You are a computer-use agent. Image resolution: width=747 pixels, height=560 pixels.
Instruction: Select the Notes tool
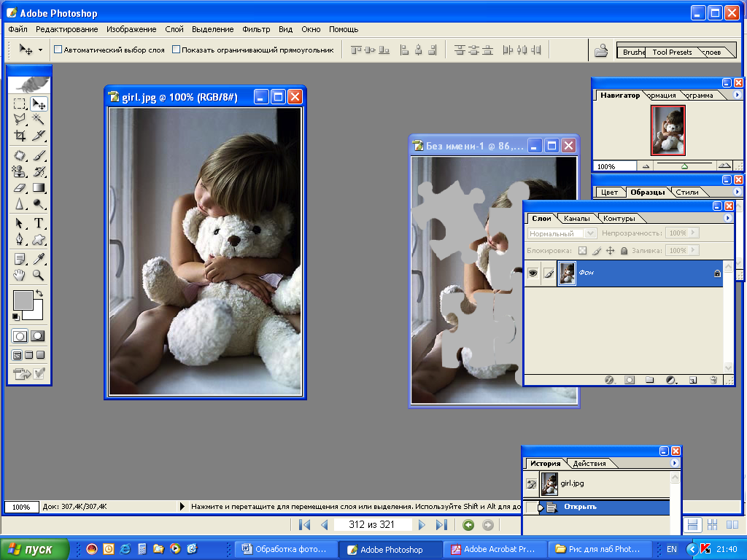point(20,259)
